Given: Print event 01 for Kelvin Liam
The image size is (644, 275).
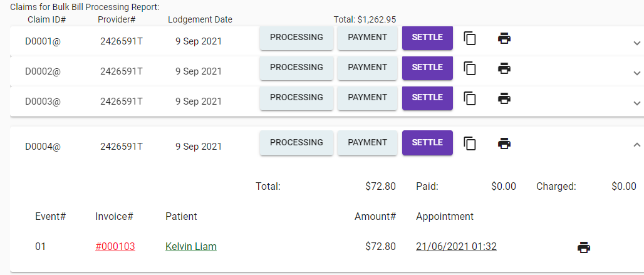Looking at the screenshot, I should coord(584,247).
